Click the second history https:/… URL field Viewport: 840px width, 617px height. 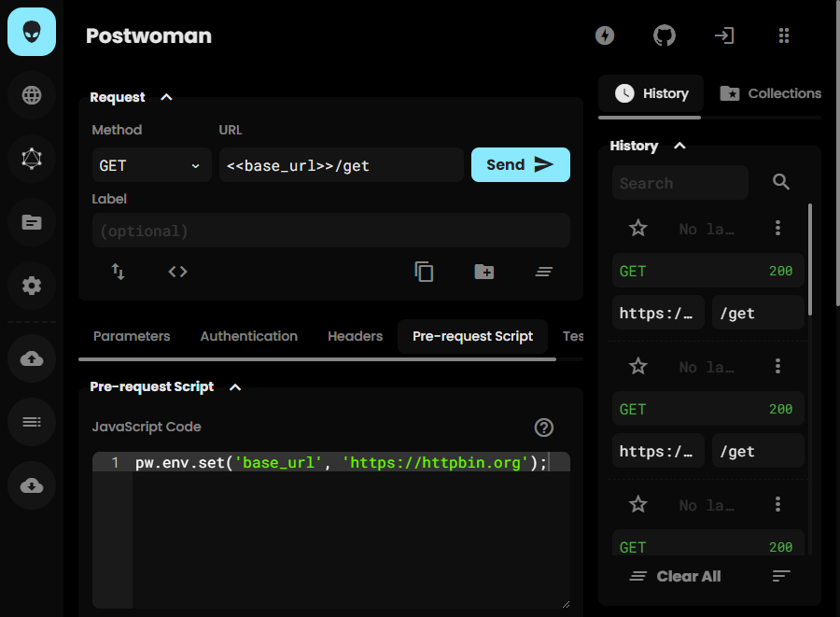(x=658, y=451)
